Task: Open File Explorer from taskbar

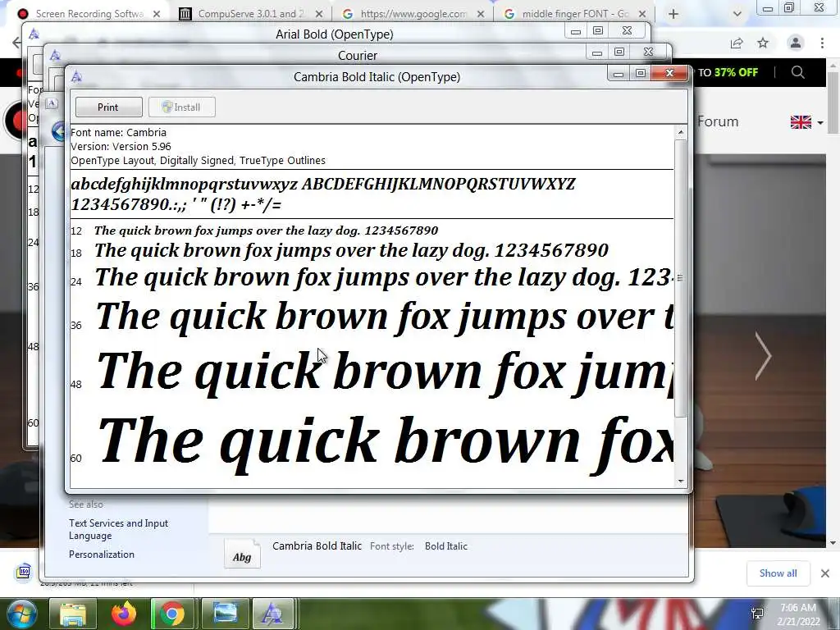Action: [x=72, y=614]
